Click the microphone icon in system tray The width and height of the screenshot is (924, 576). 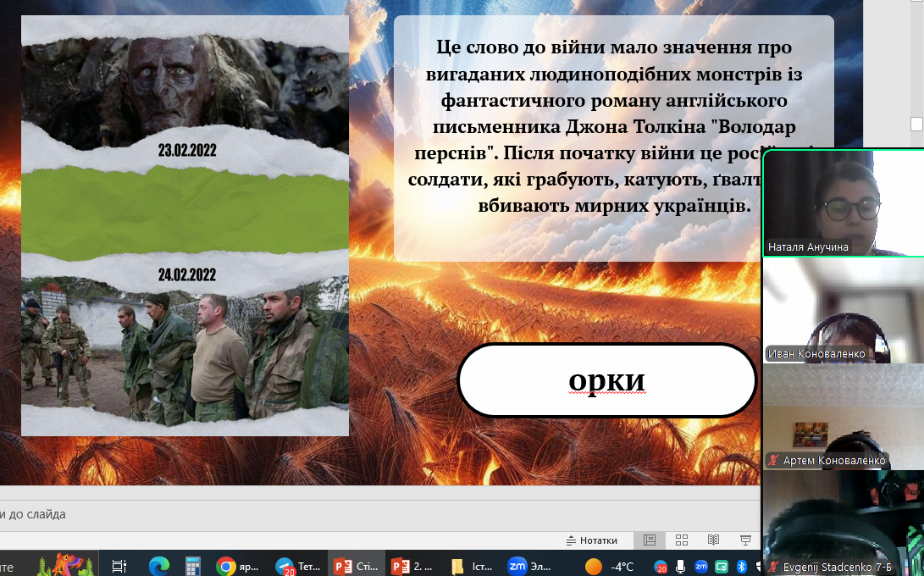[x=680, y=567]
